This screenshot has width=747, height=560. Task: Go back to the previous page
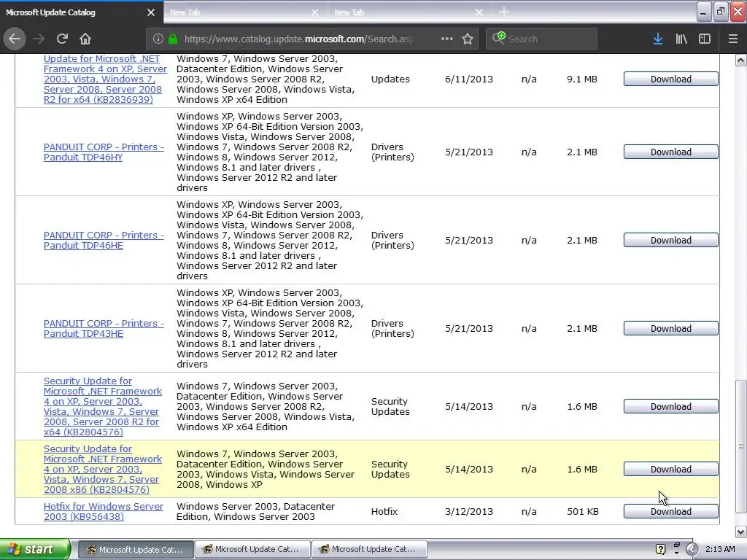click(x=15, y=39)
